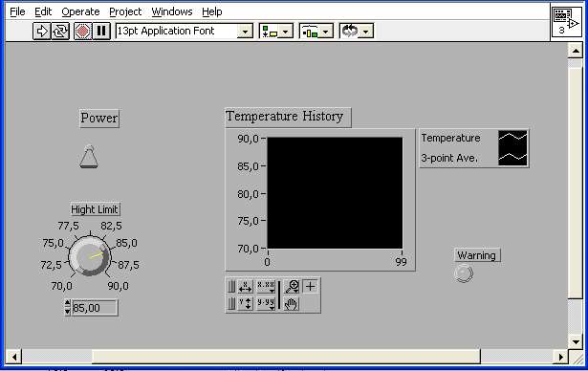Image resolution: width=588 pixels, height=371 pixels.
Task: Click the 0 X-axis minimum value
Action: pos(267,262)
